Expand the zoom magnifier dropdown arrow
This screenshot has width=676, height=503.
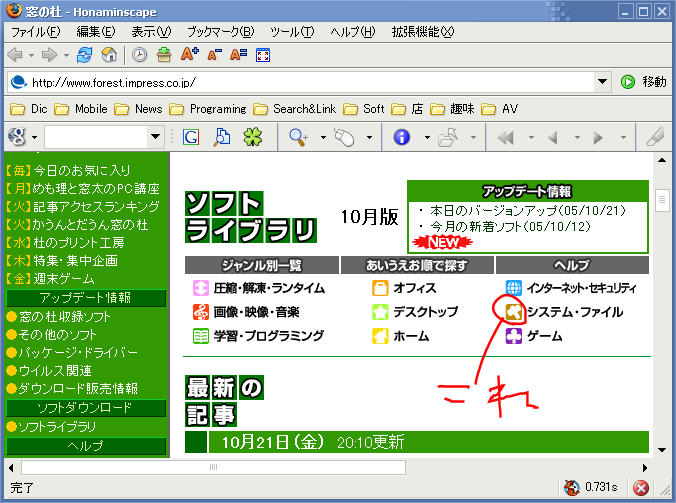(x=323, y=137)
